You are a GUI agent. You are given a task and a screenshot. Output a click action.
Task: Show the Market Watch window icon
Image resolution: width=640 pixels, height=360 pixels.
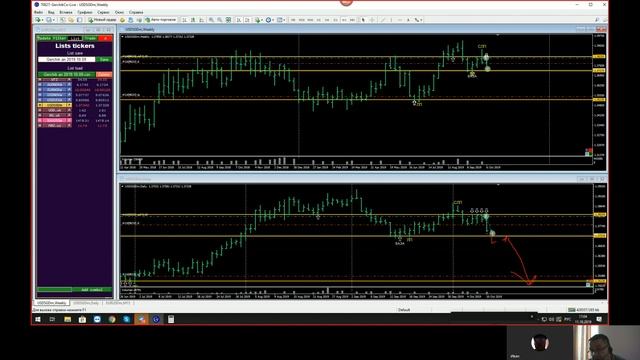[62, 20]
